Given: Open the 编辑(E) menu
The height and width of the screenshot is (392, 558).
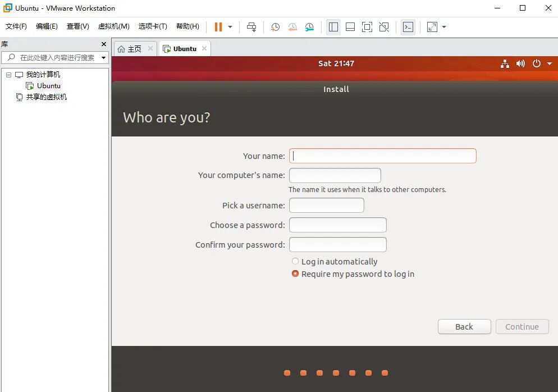Looking at the screenshot, I should click(x=47, y=26).
